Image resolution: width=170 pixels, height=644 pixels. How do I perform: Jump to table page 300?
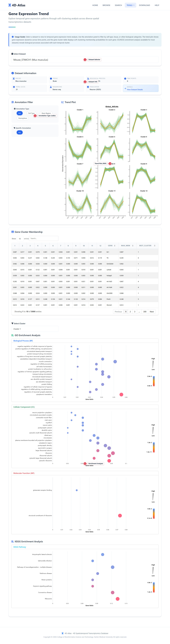pos(145,311)
